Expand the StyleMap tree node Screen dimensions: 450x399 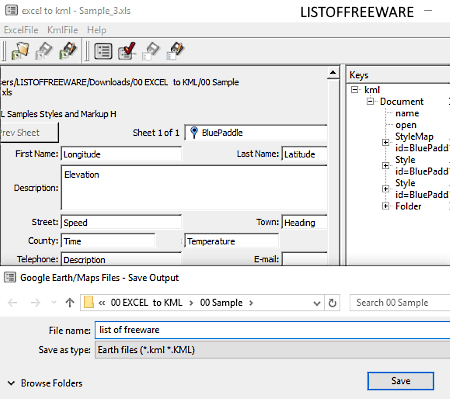click(386, 142)
